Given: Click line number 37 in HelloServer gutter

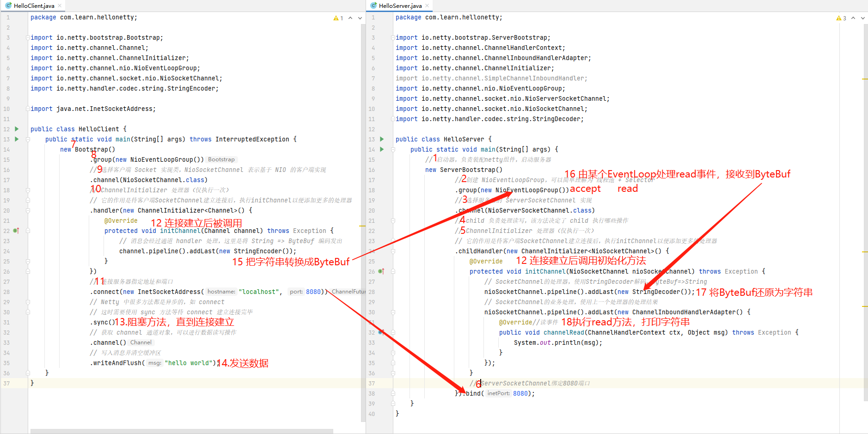Looking at the screenshot, I should click(x=372, y=383).
